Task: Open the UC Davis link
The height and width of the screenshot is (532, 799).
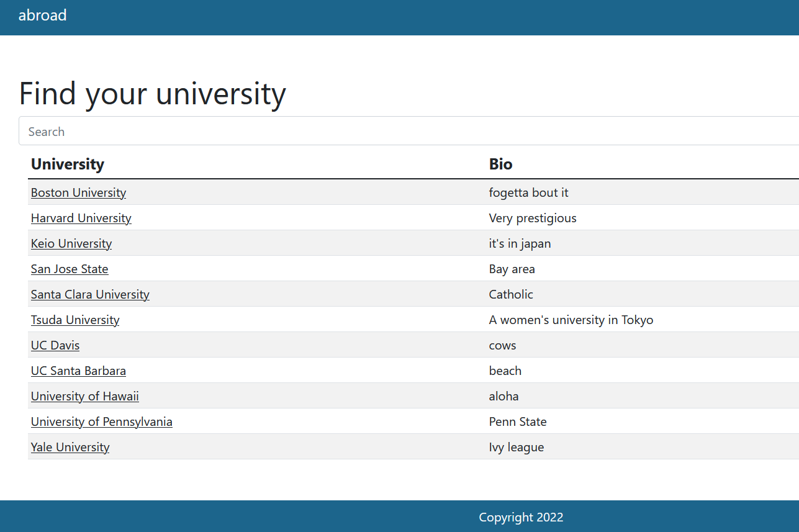Action: click(55, 345)
